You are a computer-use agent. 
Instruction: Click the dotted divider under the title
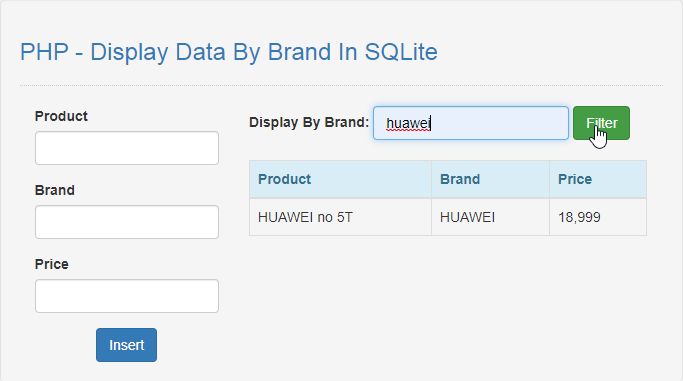(x=342, y=85)
